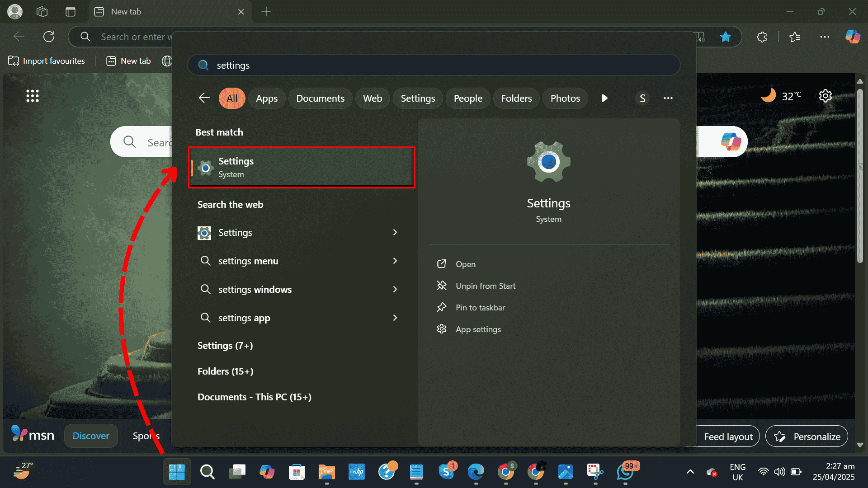Launch Microsoft Store from the taskbar
The width and height of the screenshot is (868, 488).
(x=297, y=472)
